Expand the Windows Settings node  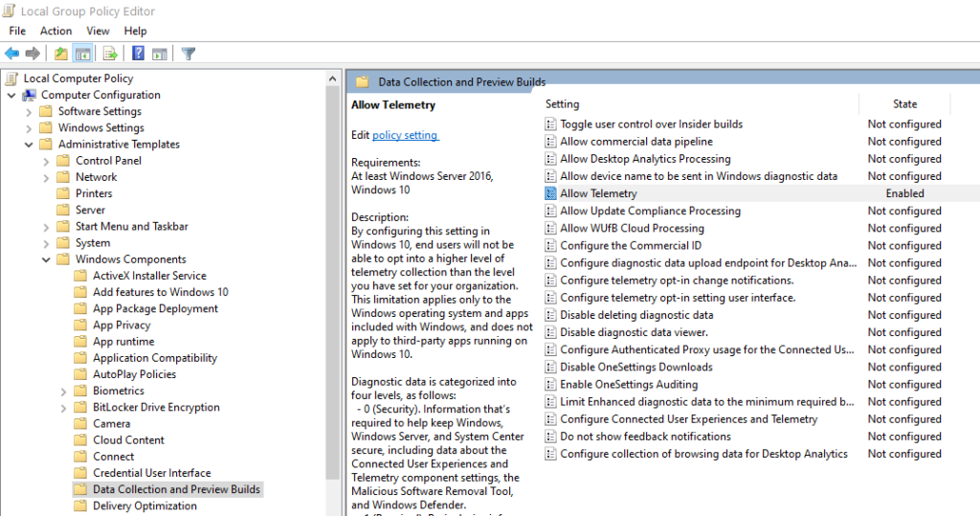[29, 128]
